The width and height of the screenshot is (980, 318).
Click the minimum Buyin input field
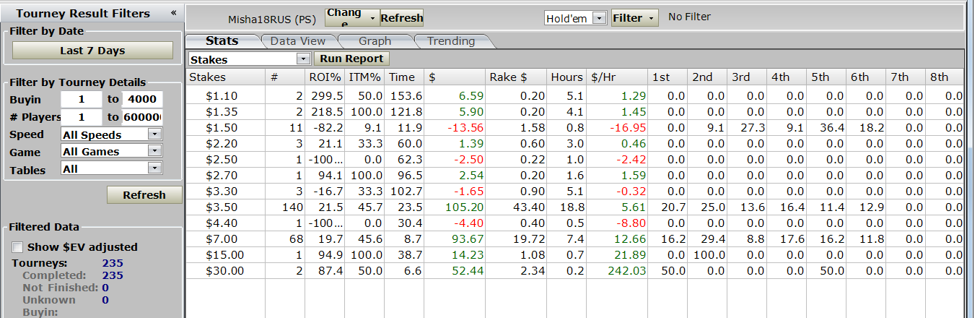click(81, 100)
